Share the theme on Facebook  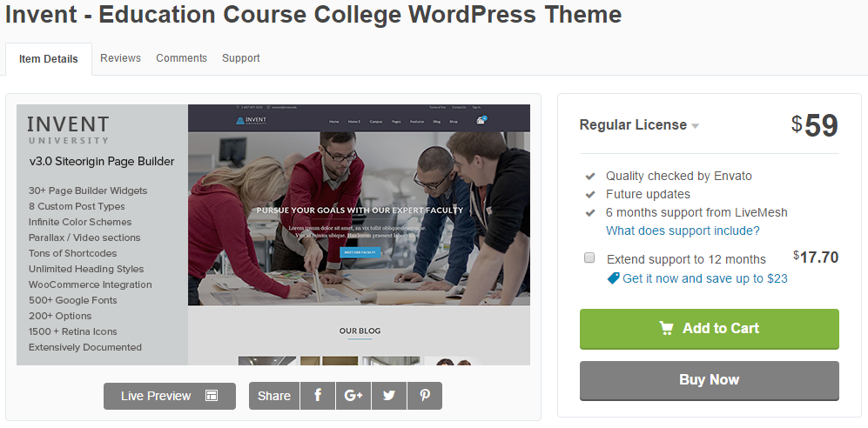pos(318,396)
